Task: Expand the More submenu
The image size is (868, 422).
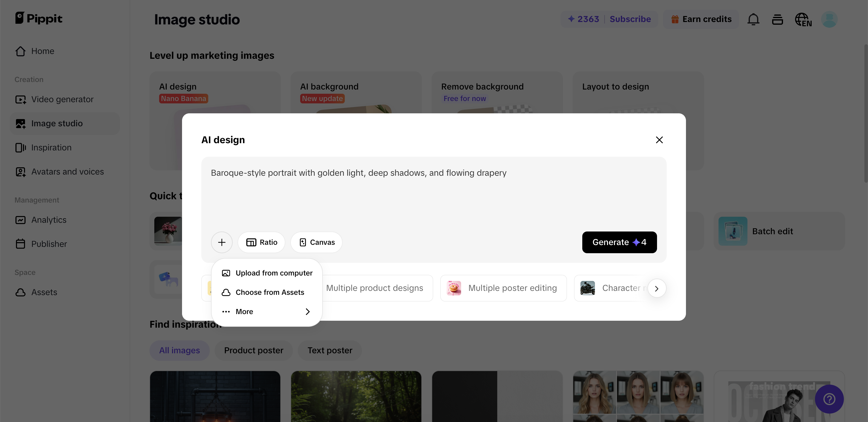Action: (266, 311)
